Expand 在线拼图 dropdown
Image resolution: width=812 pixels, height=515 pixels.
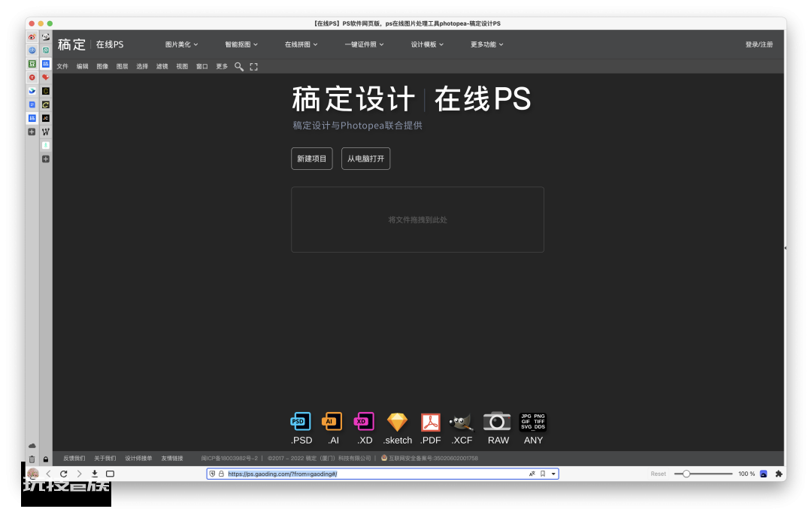coord(301,44)
